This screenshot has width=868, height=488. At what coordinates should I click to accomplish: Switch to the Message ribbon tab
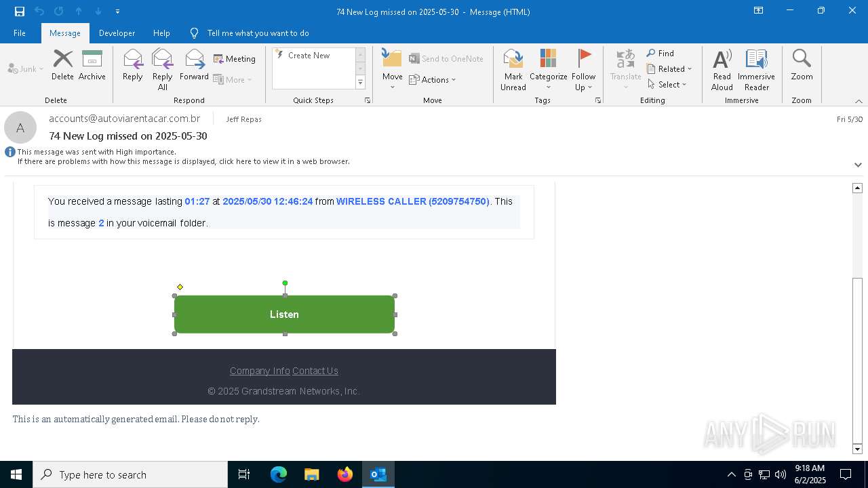coord(65,33)
